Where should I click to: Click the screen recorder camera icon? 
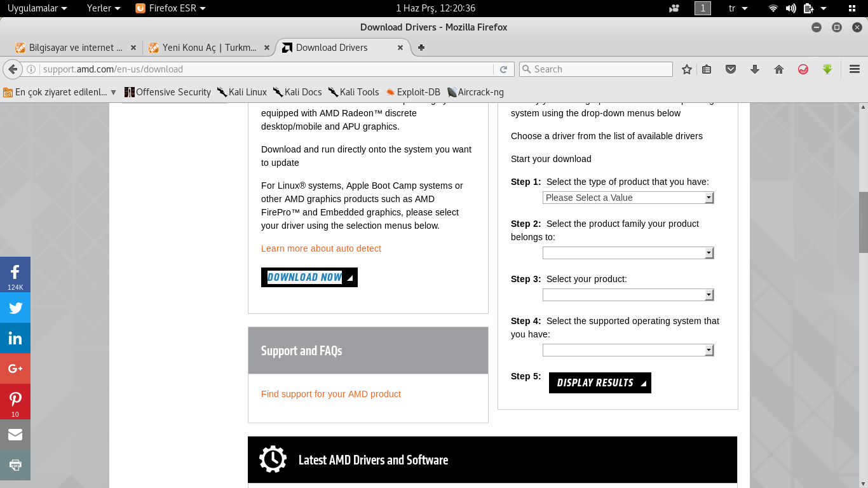675,8
